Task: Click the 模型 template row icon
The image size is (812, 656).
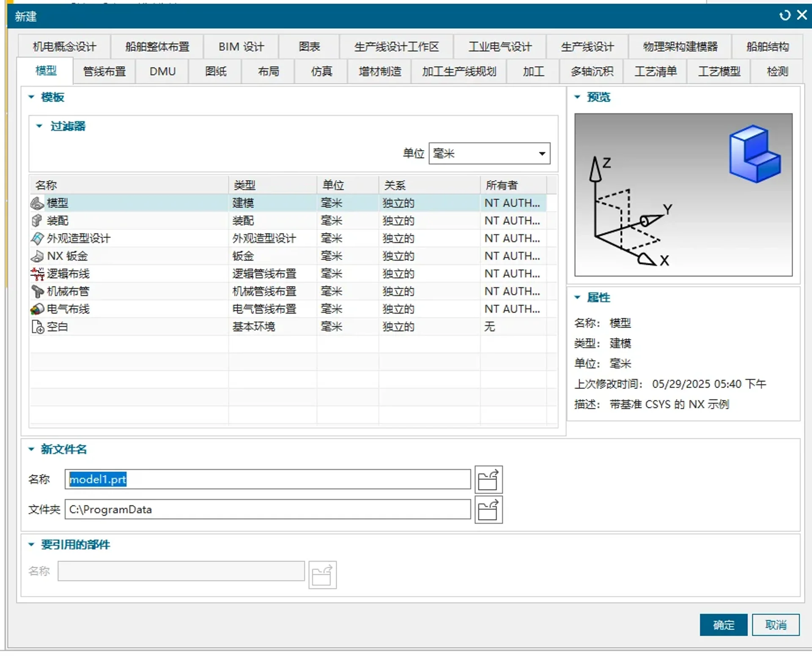Action: coord(37,203)
